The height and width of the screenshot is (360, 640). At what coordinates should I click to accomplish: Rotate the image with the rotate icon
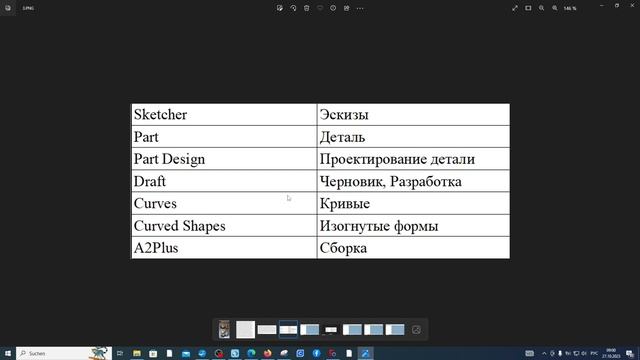point(293,8)
